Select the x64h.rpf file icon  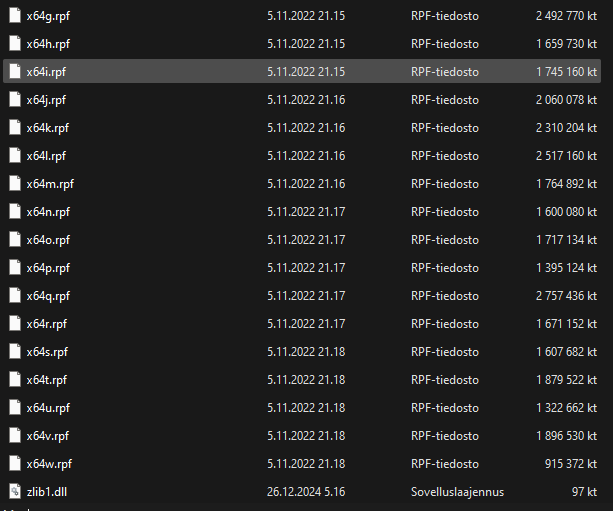[x=14, y=44]
